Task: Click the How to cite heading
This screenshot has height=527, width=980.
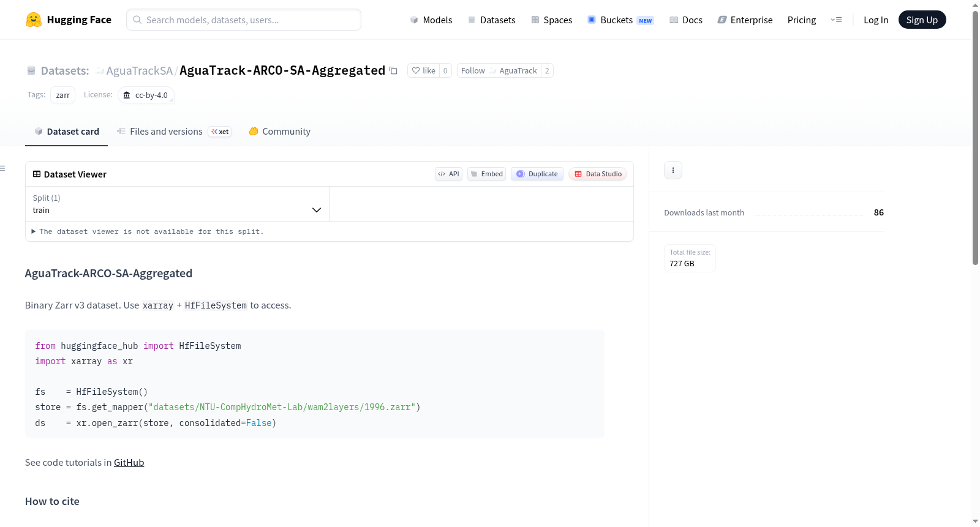Action: tap(52, 501)
